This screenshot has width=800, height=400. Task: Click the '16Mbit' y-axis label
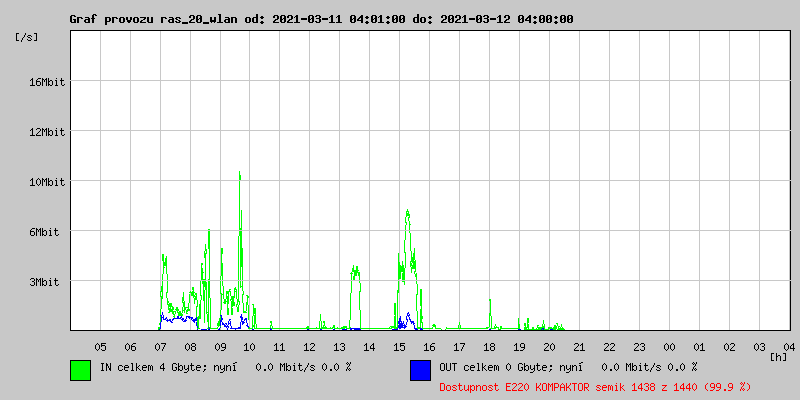(47, 82)
